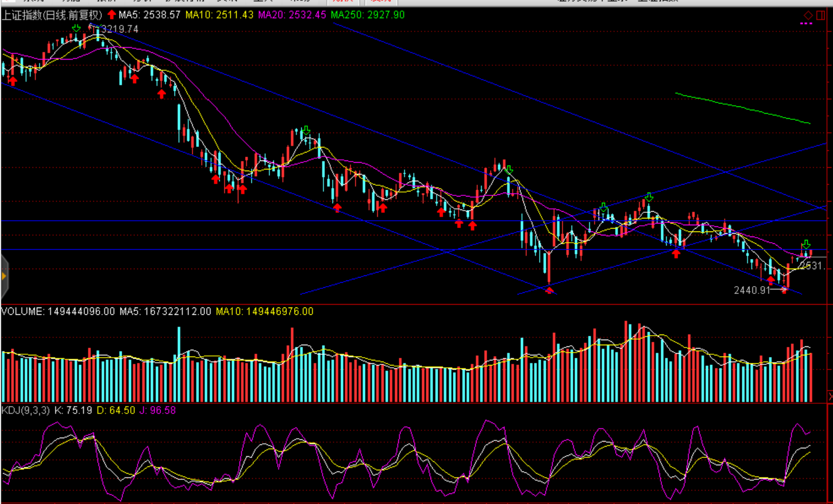Screen dimensions: 833x504
Task: Click the small magenta dashed marker at top right
Action: [x=806, y=24]
